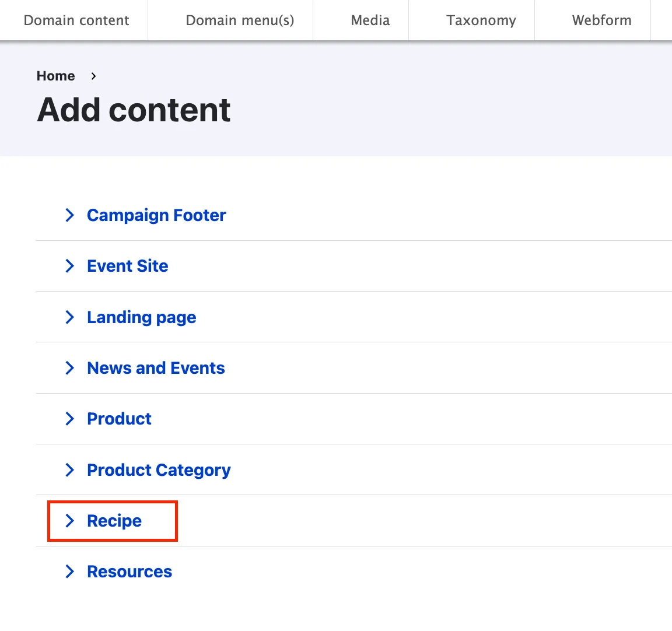
Task: Click the chevron icon beside News and Events
Action: pos(70,368)
